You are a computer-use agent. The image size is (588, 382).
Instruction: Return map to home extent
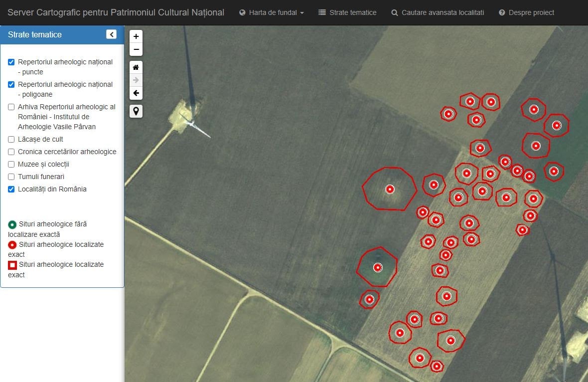(x=136, y=67)
